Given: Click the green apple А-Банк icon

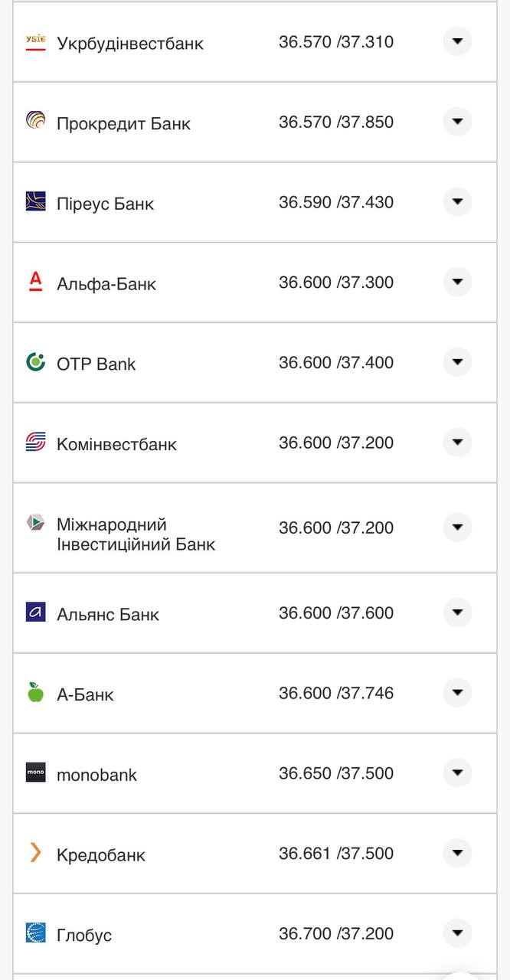Looking at the screenshot, I should click(36, 693).
